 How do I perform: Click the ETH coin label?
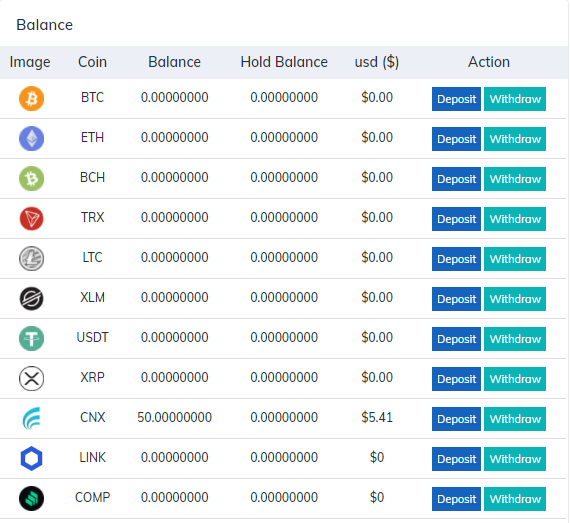(x=92, y=137)
